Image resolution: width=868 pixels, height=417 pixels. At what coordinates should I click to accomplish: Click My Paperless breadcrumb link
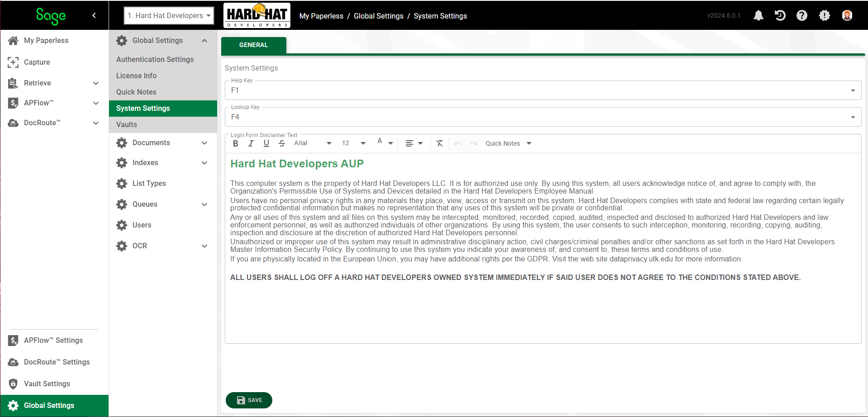tap(321, 16)
